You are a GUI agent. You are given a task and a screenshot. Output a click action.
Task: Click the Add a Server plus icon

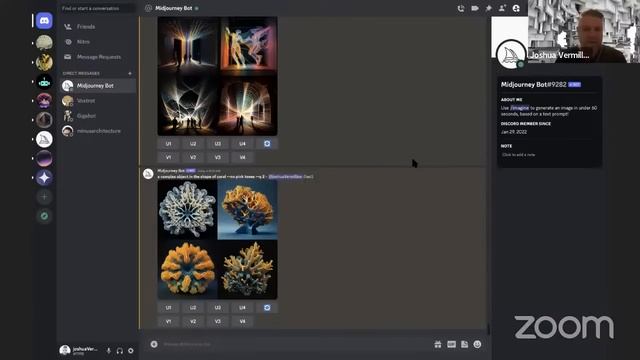coord(44,197)
